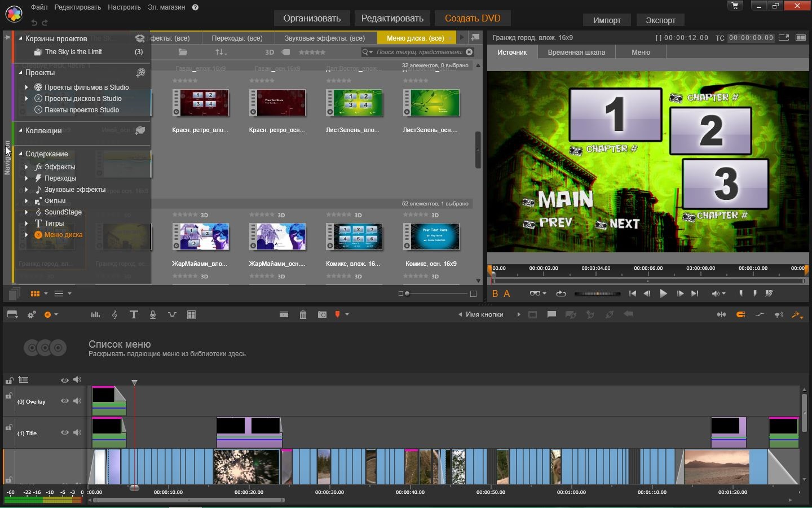Click the library thumbnail size slider
Screen dimensions: 812x508
click(x=407, y=294)
